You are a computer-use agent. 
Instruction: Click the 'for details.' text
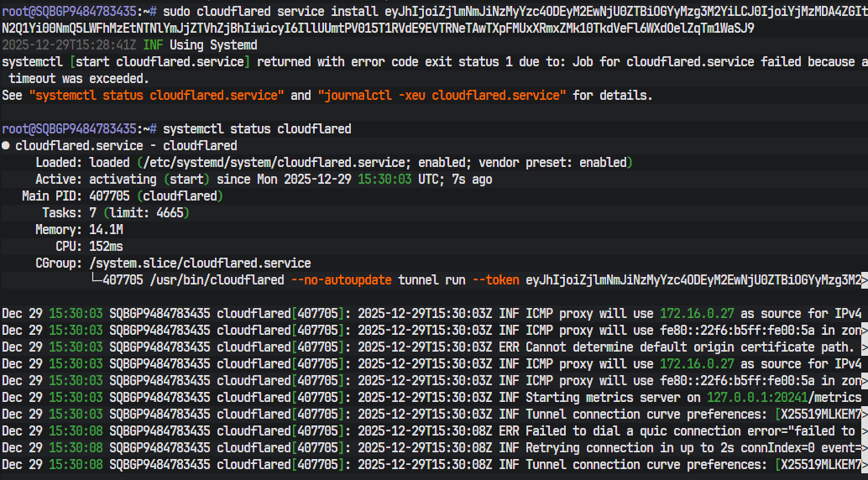pos(613,95)
